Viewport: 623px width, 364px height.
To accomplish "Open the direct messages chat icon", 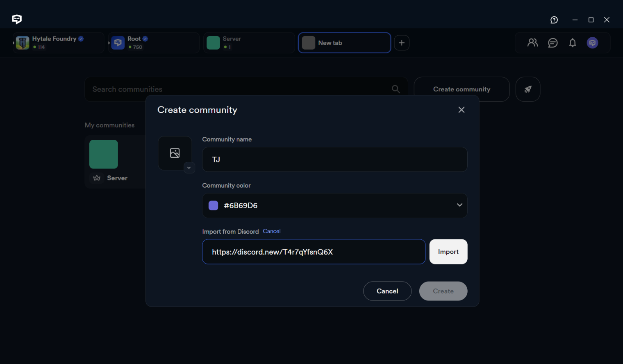I will point(553,43).
